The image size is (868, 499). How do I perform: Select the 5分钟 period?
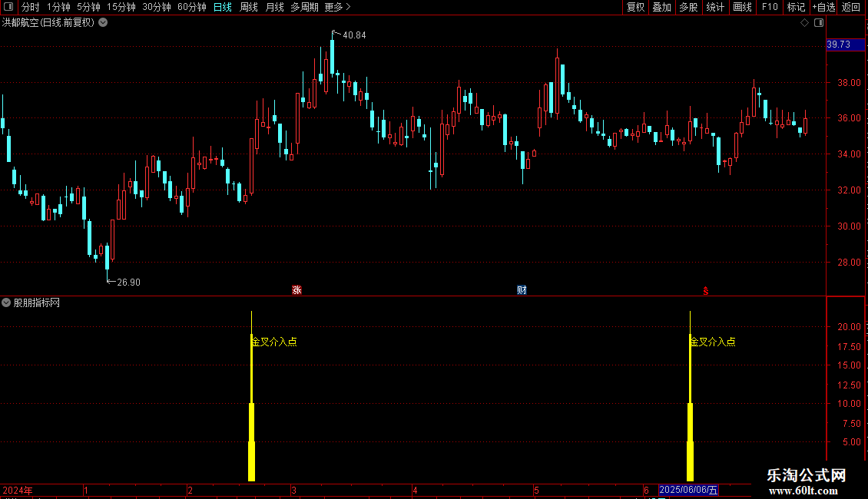(x=88, y=7)
